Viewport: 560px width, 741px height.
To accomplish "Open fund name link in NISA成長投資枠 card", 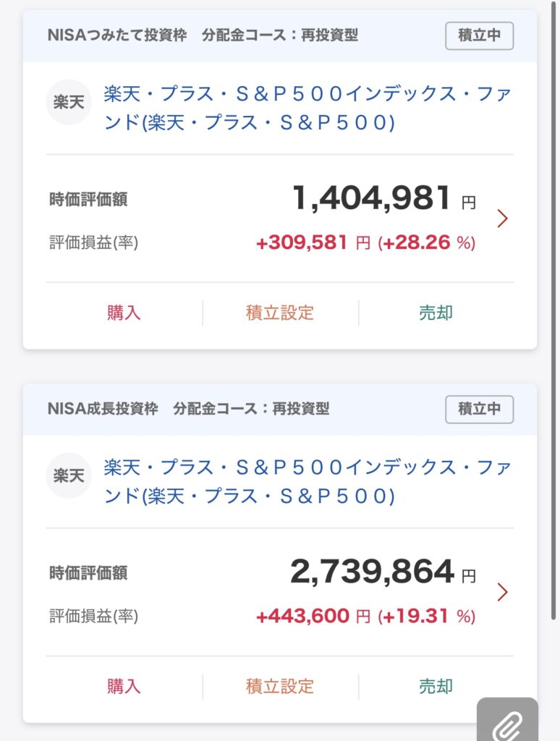I will tap(307, 481).
